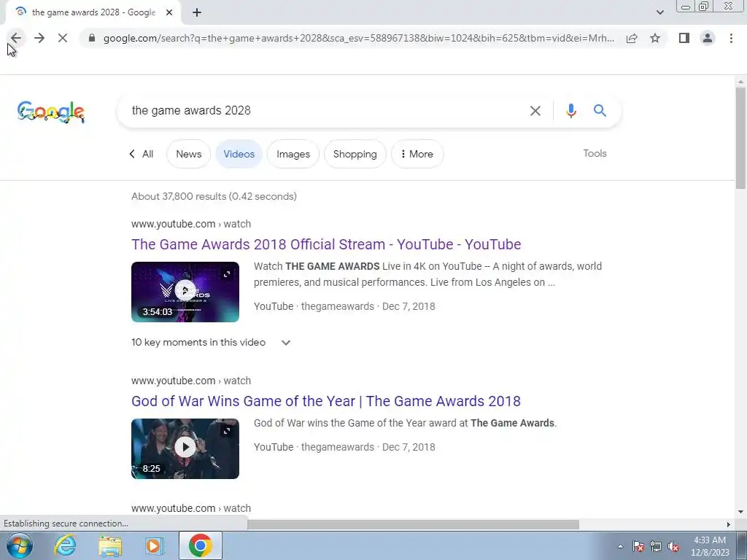Open Windows Explorer folder on taskbar
Viewport: 747px width, 560px height.
[x=110, y=545]
